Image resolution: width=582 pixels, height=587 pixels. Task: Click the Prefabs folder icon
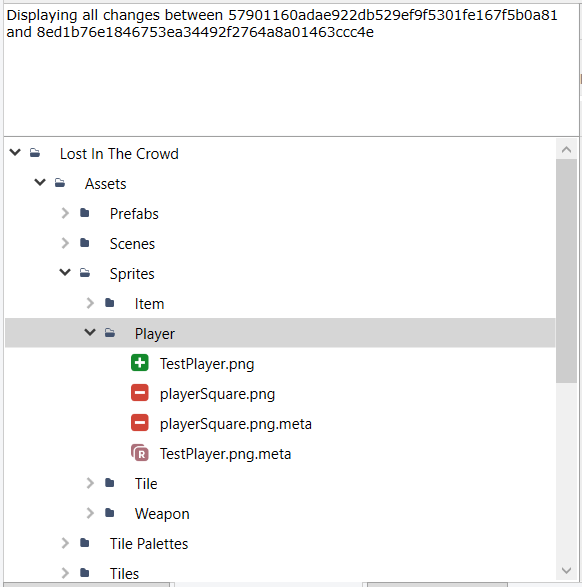click(x=85, y=213)
